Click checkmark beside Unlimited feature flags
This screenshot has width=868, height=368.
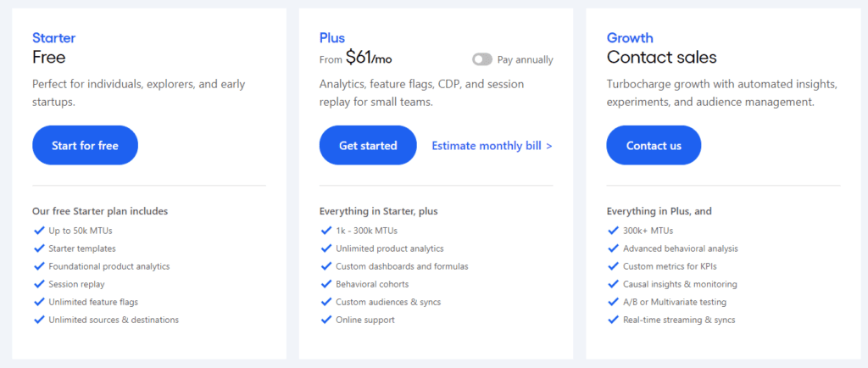39,302
